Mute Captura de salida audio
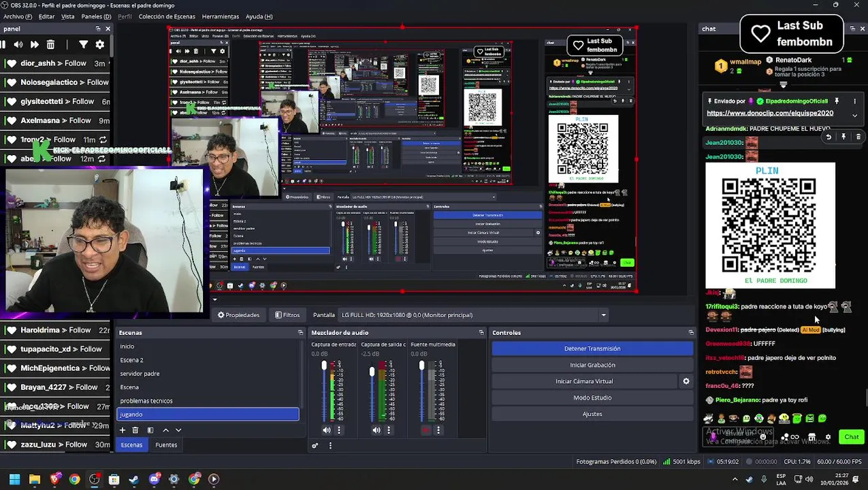Image resolution: width=868 pixels, height=490 pixels. [x=376, y=430]
